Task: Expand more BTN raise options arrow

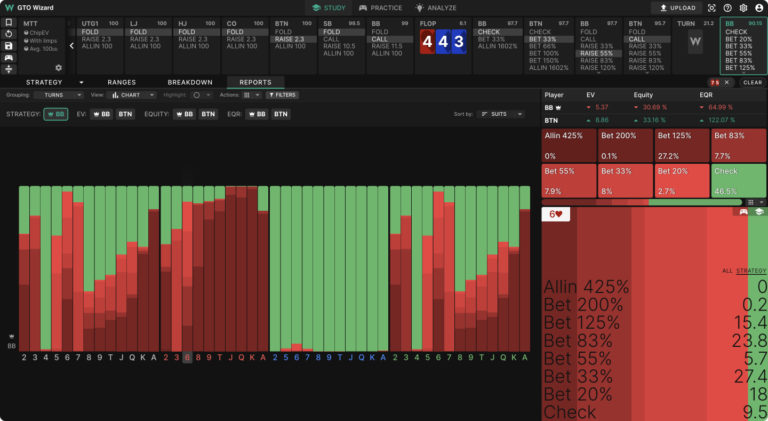Action: [x=647, y=72]
